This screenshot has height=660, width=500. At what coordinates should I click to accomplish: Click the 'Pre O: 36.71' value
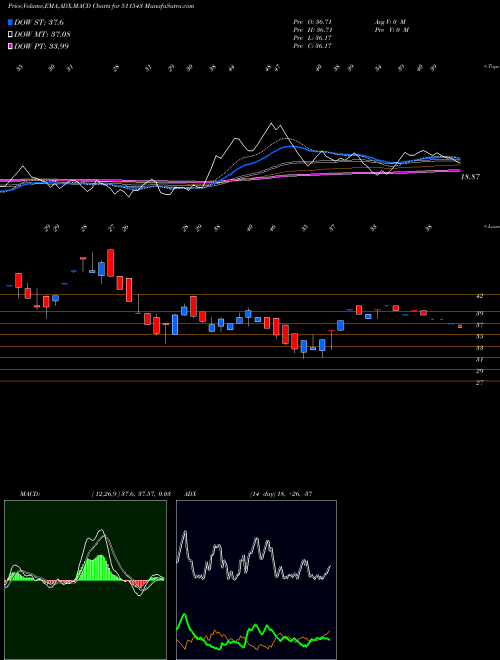pos(313,22)
